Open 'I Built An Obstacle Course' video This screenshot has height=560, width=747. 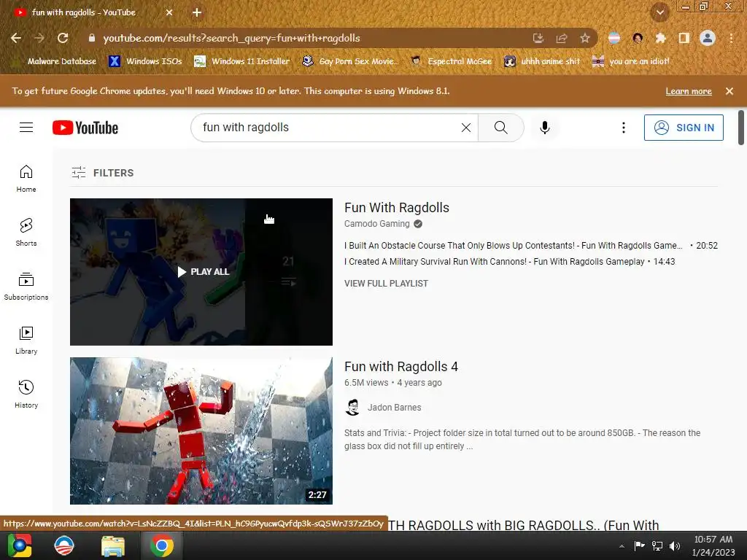(x=513, y=246)
